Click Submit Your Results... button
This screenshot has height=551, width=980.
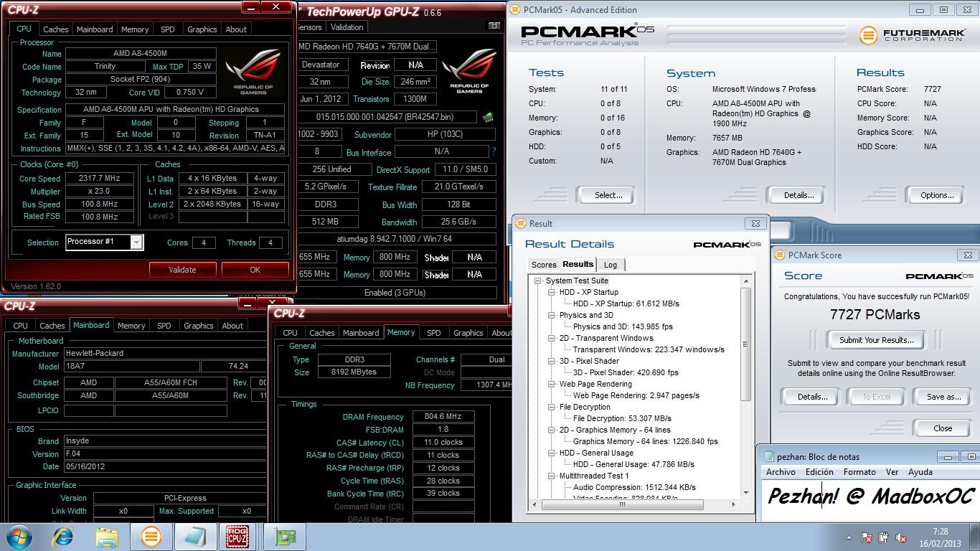pyautogui.click(x=876, y=340)
